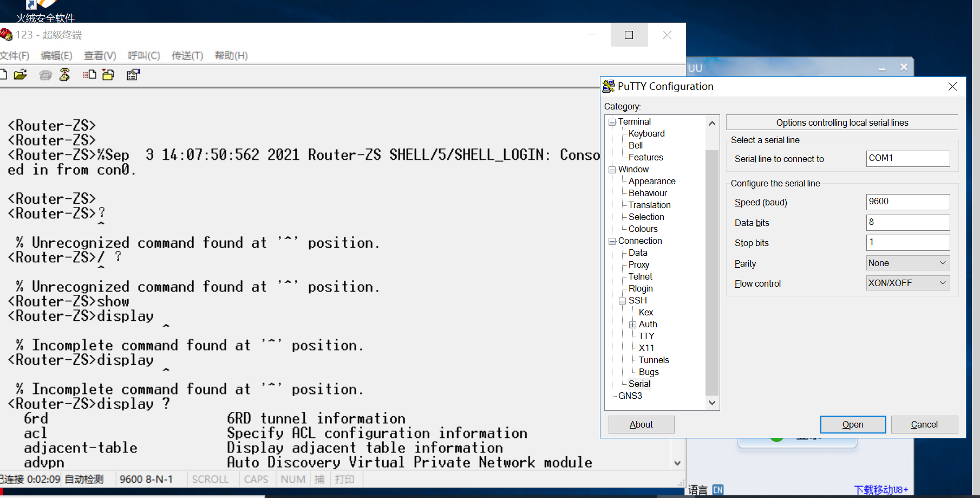This screenshot has height=498, width=980.
Task: Click the terminal output scrollbar down arrow
Action: click(677, 463)
